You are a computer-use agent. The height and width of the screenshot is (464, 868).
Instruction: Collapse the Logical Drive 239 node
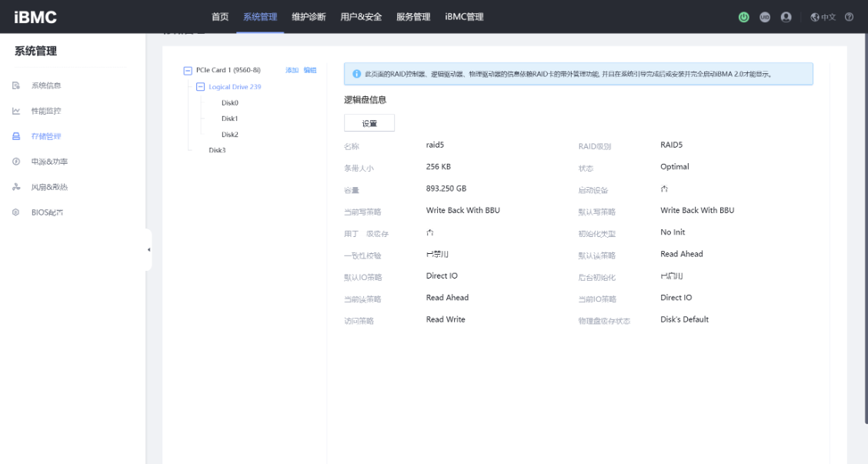click(200, 87)
